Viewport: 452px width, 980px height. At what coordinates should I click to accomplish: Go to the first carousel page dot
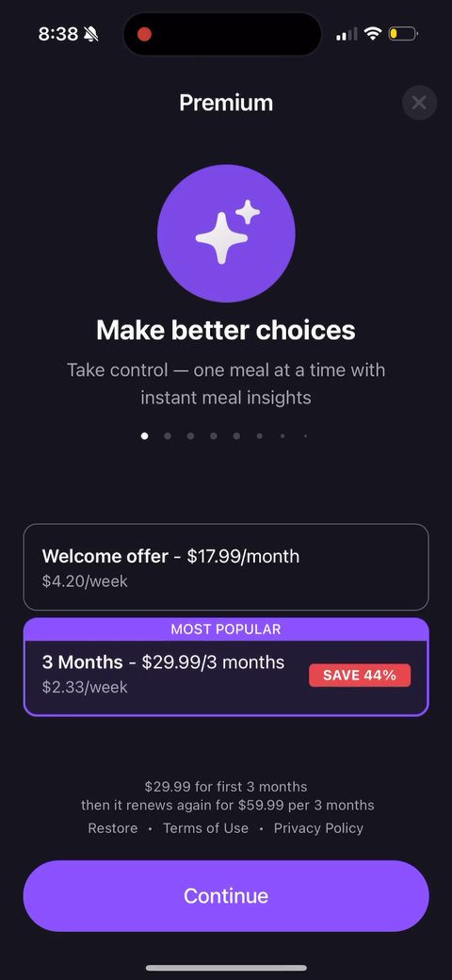(145, 435)
